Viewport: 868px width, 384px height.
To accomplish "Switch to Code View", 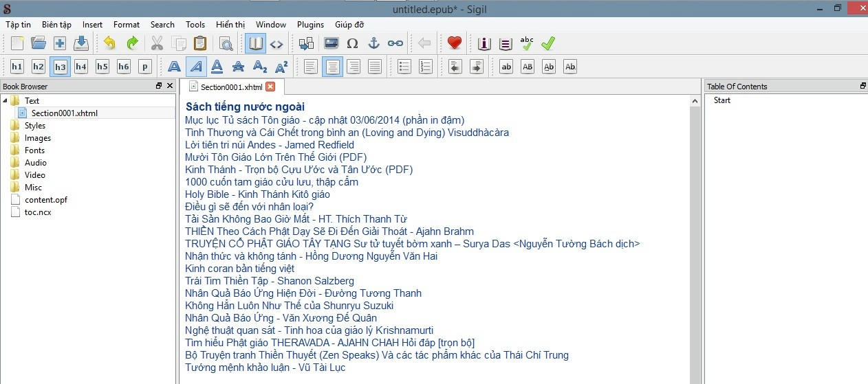I will coord(276,43).
